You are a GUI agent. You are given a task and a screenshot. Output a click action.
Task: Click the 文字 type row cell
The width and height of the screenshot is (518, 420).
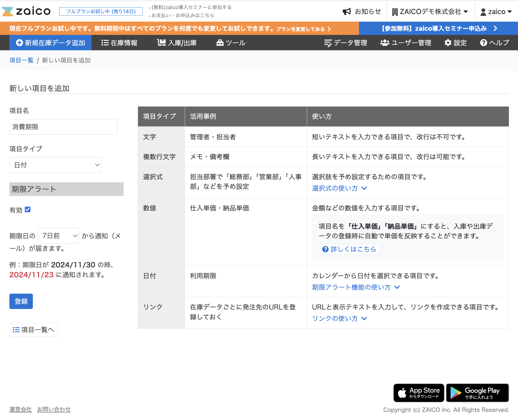(x=161, y=137)
